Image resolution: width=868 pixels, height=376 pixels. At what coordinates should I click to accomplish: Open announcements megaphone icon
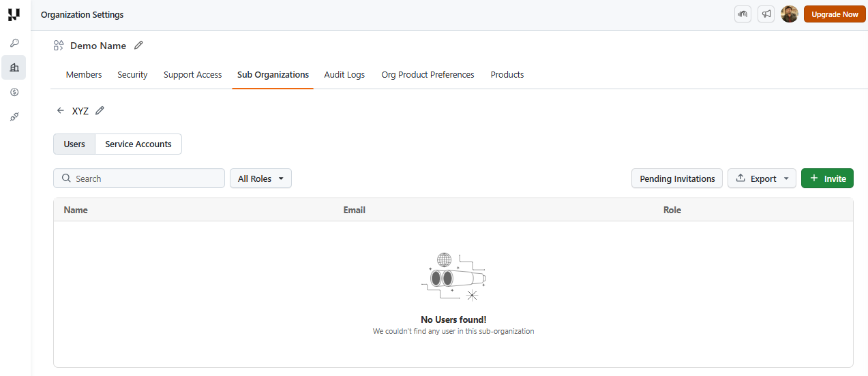[x=766, y=14]
